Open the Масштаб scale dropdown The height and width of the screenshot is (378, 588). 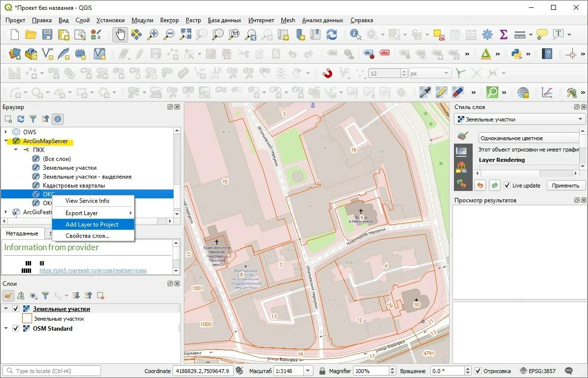[308, 371]
